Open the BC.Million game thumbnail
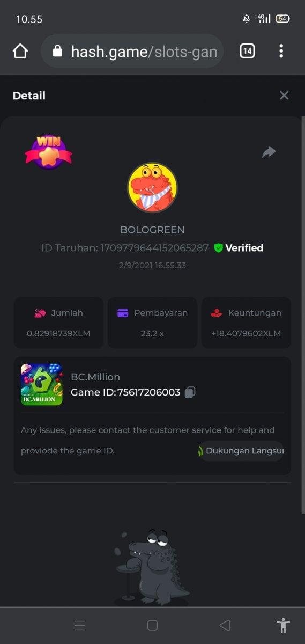The width and height of the screenshot is (305, 644). point(42,384)
